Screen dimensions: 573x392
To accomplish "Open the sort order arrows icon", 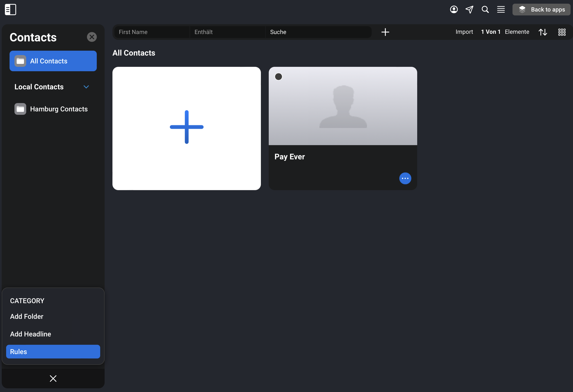I will tap(543, 32).
